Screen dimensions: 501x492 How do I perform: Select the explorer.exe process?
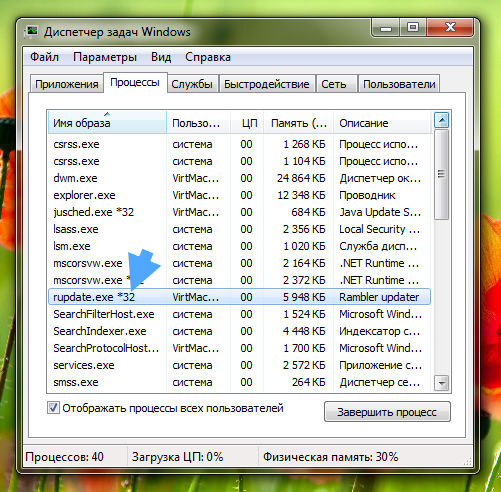click(x=239, y=195)
